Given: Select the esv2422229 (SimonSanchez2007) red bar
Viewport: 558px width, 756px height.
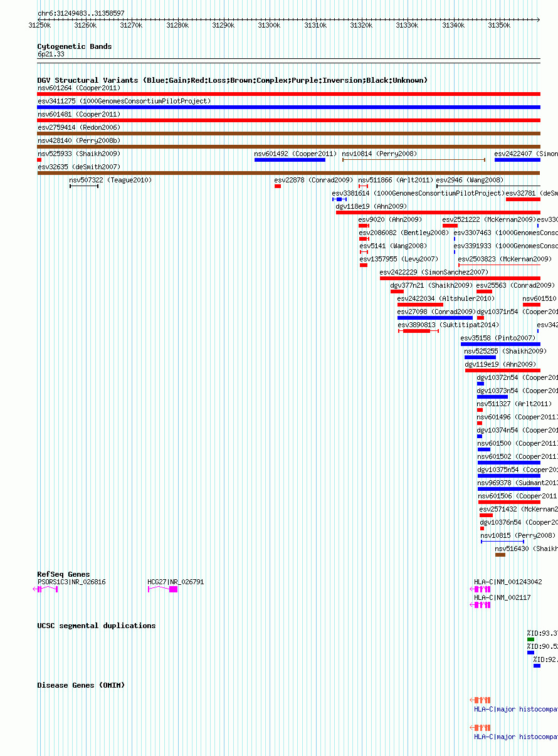Looking at the screenshot, I should click(460, 278).
